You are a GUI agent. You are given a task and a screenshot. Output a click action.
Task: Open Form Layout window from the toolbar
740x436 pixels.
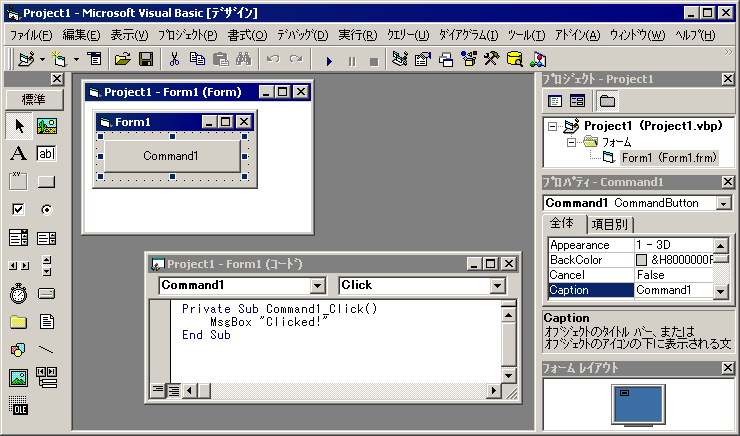coord(446,59)
